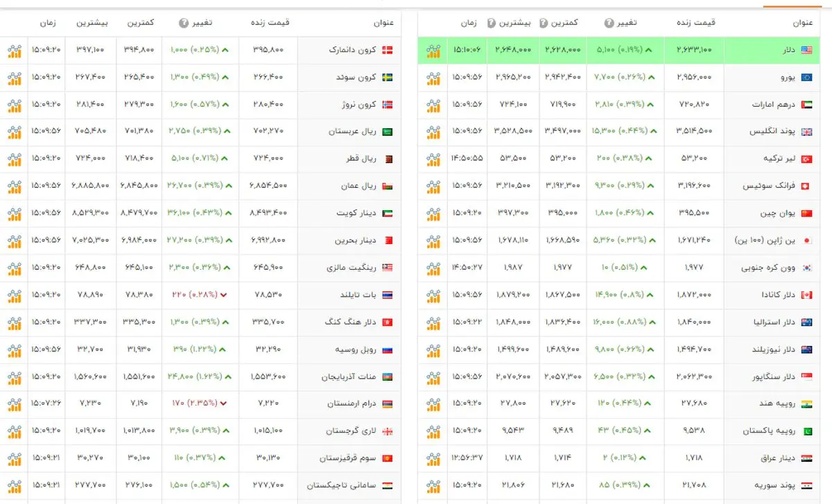View the chart icon for فرانک سوئیس
Viewport: 832px width, 504px height.
(x=433, y=186)
